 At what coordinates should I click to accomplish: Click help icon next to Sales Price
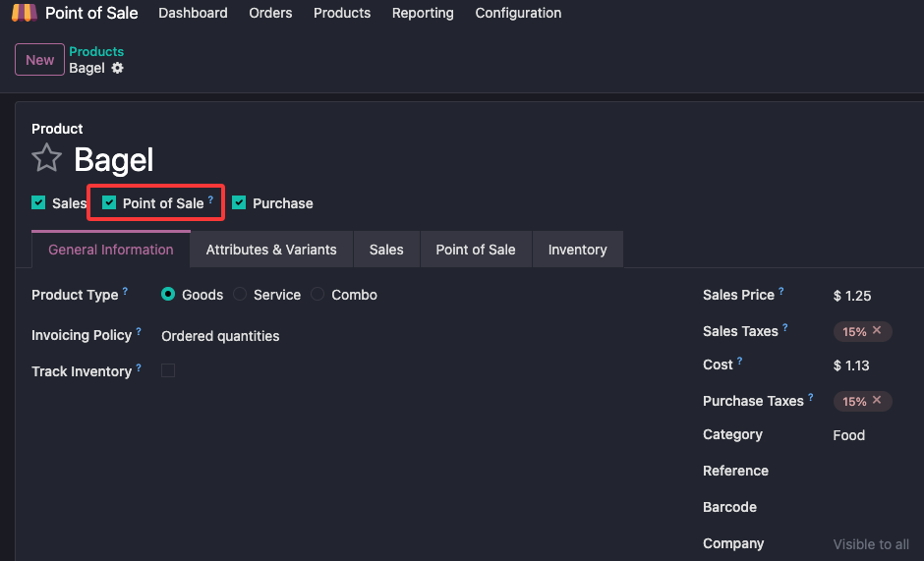[781, 291]
